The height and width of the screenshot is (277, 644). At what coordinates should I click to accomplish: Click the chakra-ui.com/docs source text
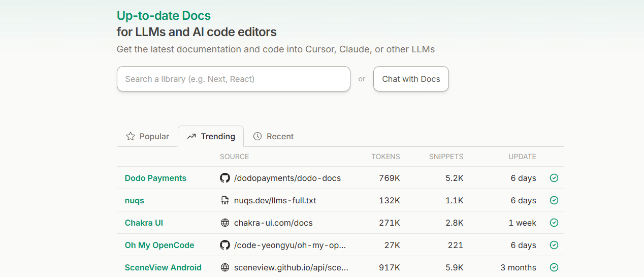(x=273, y=223)
